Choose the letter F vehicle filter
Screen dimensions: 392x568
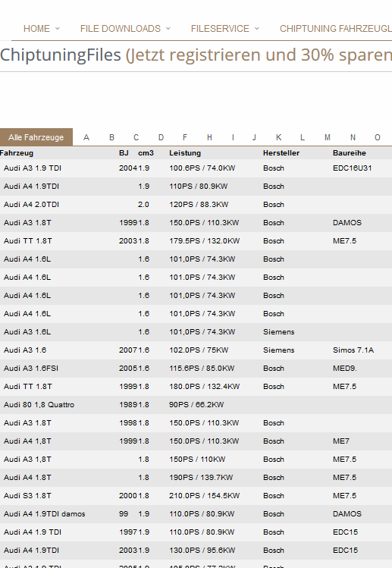click(185, 137)
